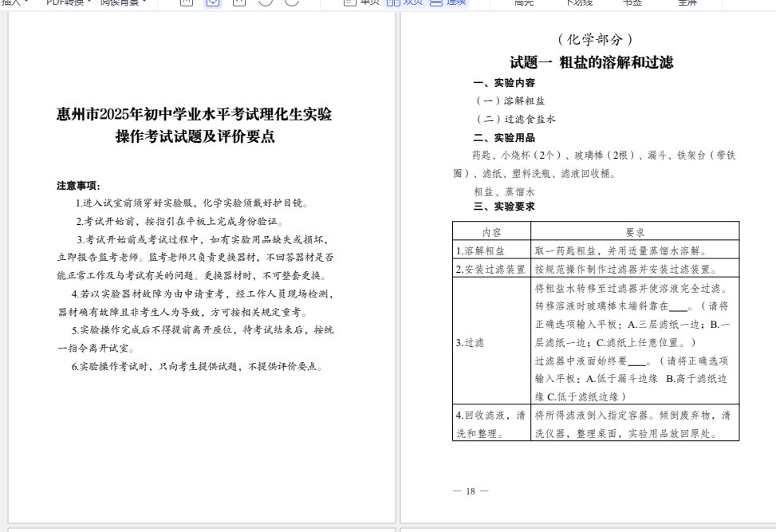Click the （化学部分） heading
The width and height of the screenshot is (776, 532).
click(x=595, y=39)
